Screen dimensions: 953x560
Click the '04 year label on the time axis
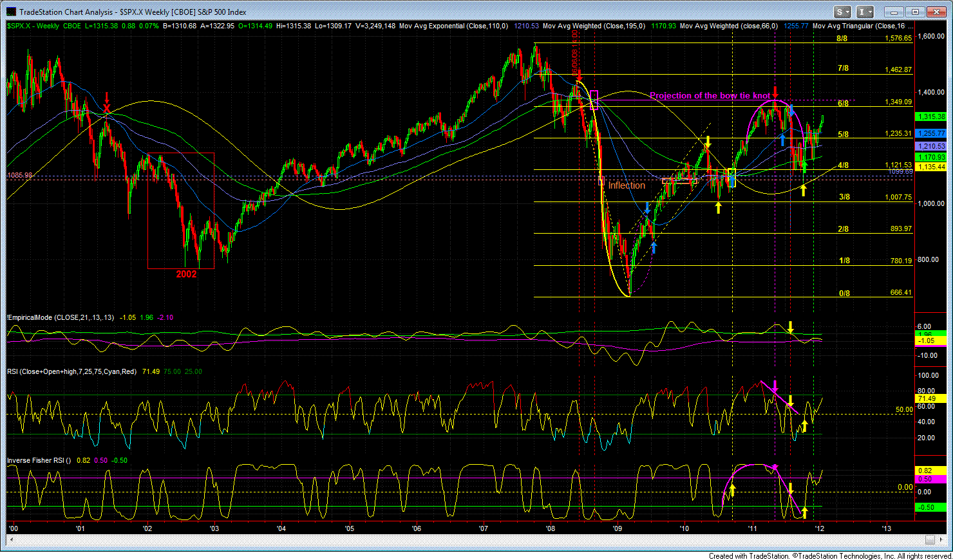pos(281,528)
